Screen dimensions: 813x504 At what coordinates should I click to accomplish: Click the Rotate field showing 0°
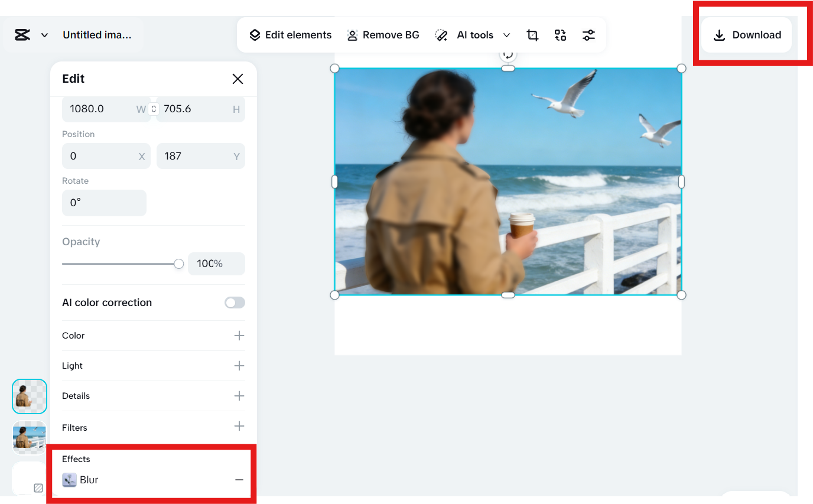tap(104, 203)
